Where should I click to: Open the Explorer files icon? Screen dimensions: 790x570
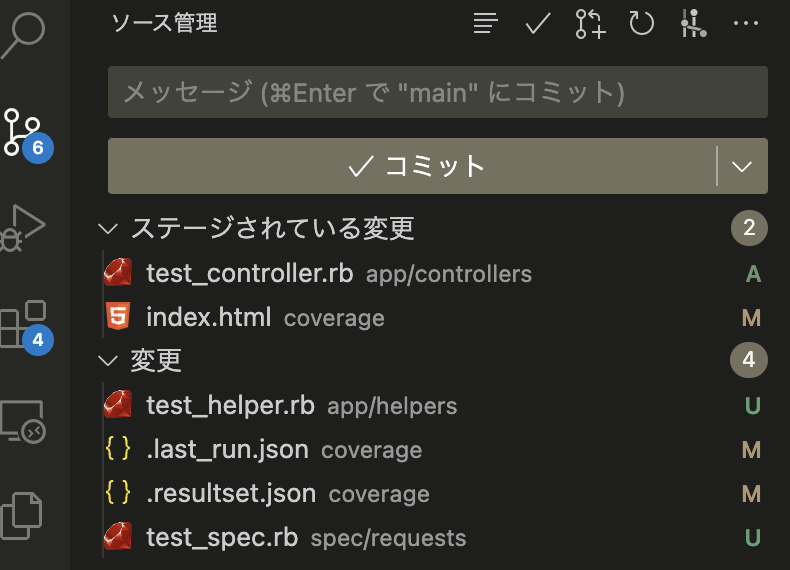click(x=22, y=516)
